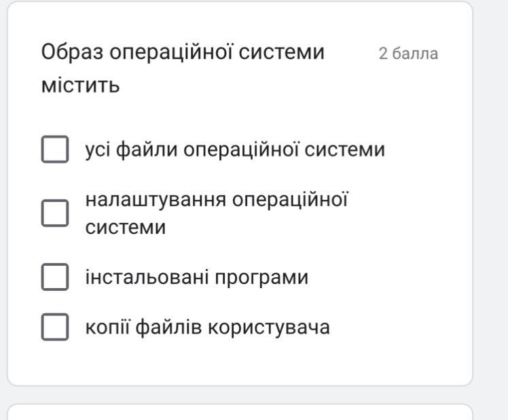Enable the "налаштування операційної системи" checkbox

coord(55,213)
